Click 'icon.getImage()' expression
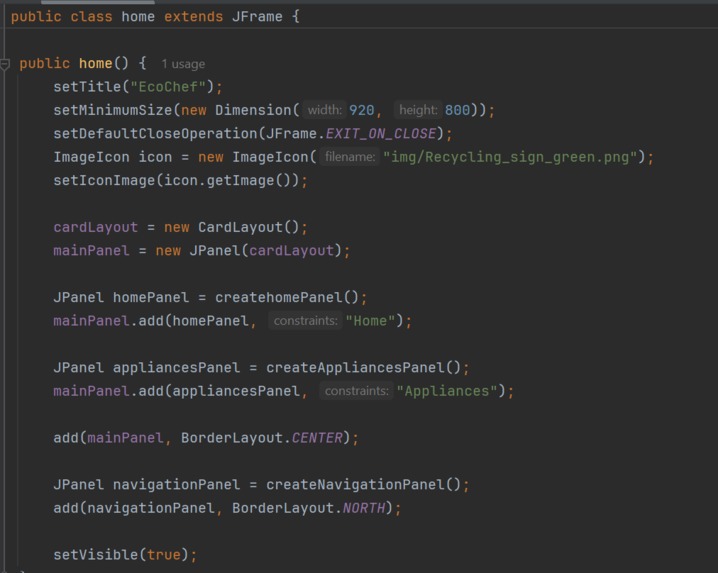The width and height of the screenshot is (718, 573). [x=226, y=180]
